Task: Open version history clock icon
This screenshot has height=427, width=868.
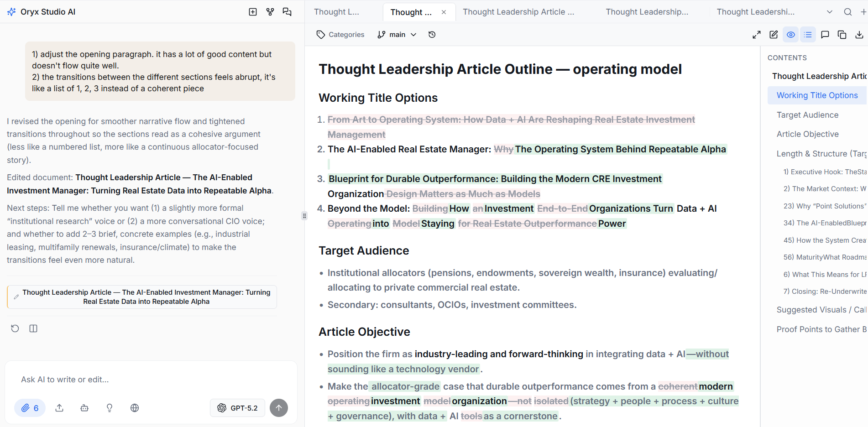Action: [x=432, y=35]
